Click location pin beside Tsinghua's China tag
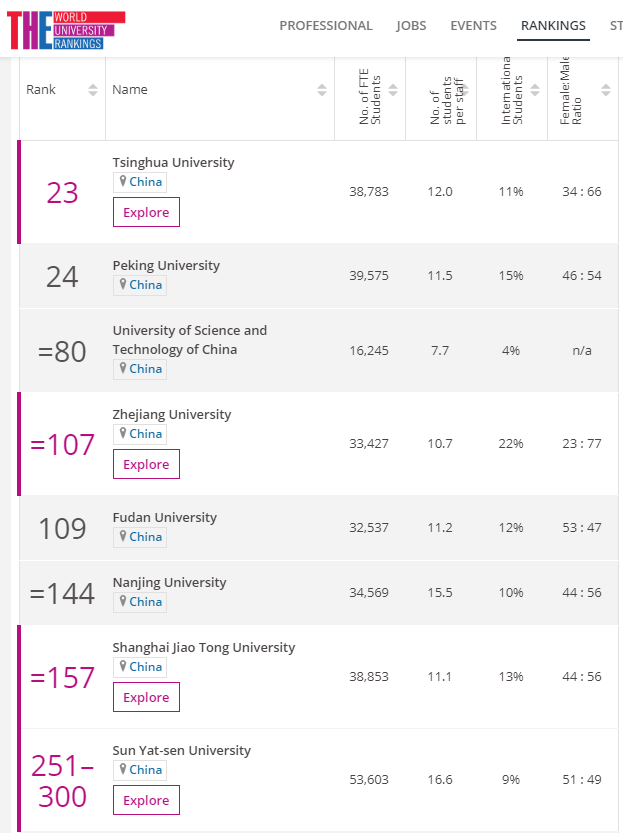Viewport: 623px width, 833px height. click(x=123, y=182)
